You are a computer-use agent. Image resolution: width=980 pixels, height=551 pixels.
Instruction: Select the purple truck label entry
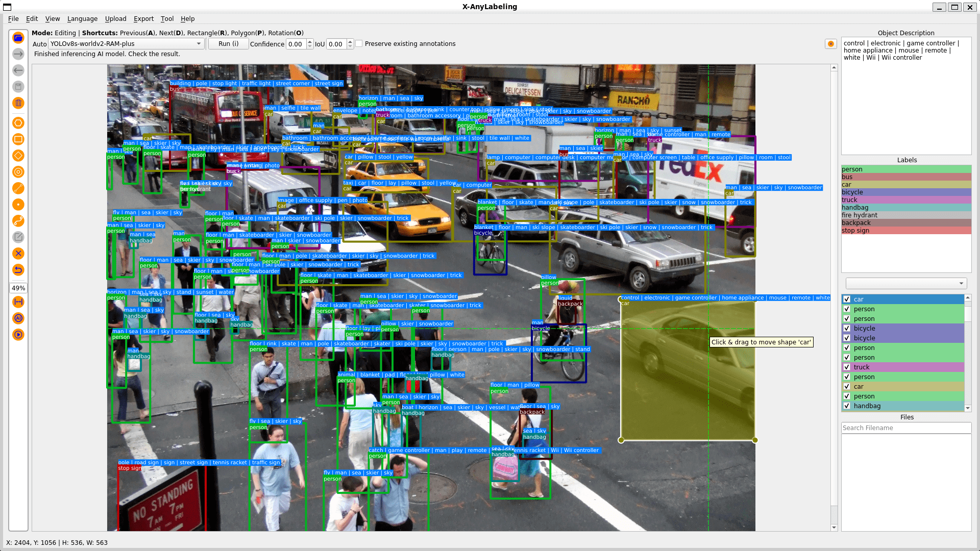pyautogui.click(x=906, y=200)
